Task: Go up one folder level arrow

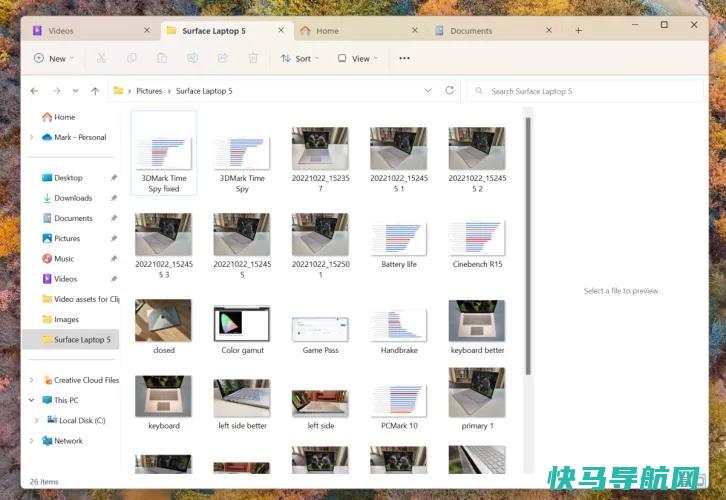Action: click(x=95, y=91)
